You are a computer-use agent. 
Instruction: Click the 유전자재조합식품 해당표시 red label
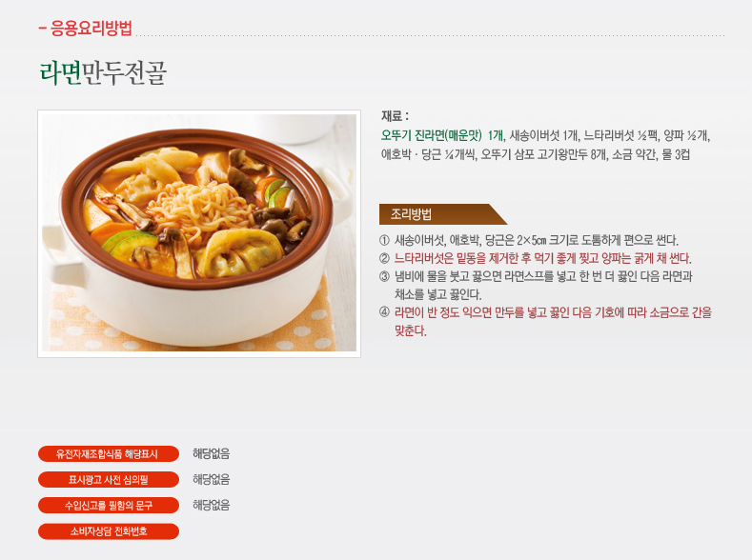click(109, 453)
